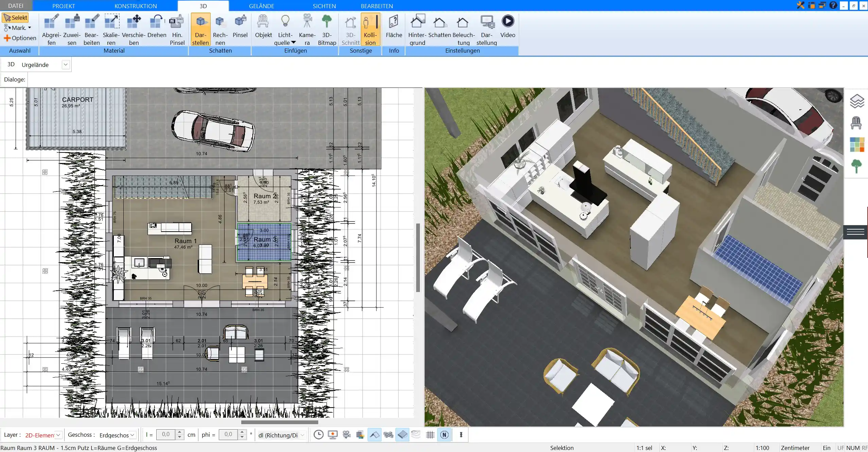This screenshot has width=868, height=452.
Task: Insert a 3D-Bitmap tree
Action: 327,30
